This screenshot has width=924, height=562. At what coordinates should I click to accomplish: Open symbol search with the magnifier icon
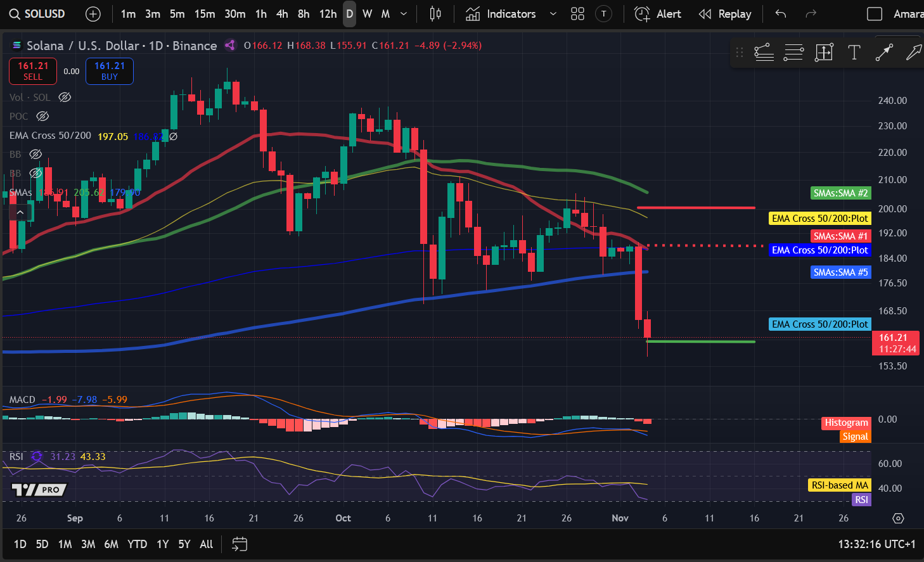coord(14,13)
